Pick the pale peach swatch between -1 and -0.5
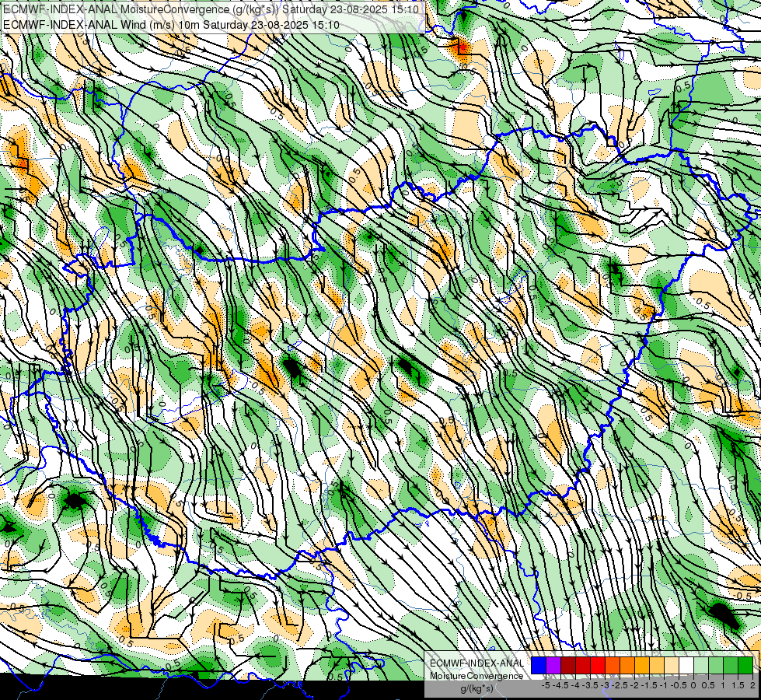 [x=672, y=665]
